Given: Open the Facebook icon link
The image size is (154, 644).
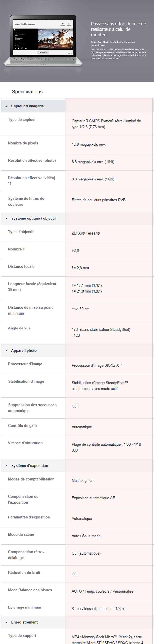Looking at the screenshot, I should 19,48.
